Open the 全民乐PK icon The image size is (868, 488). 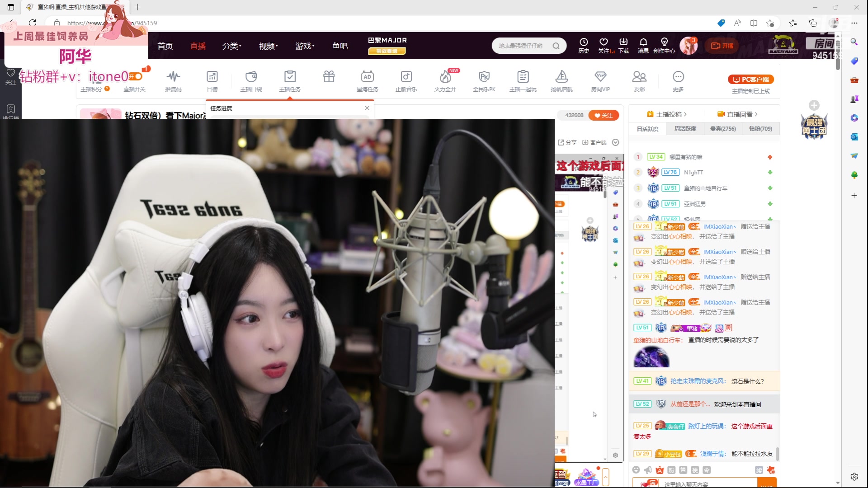point(484,81)
